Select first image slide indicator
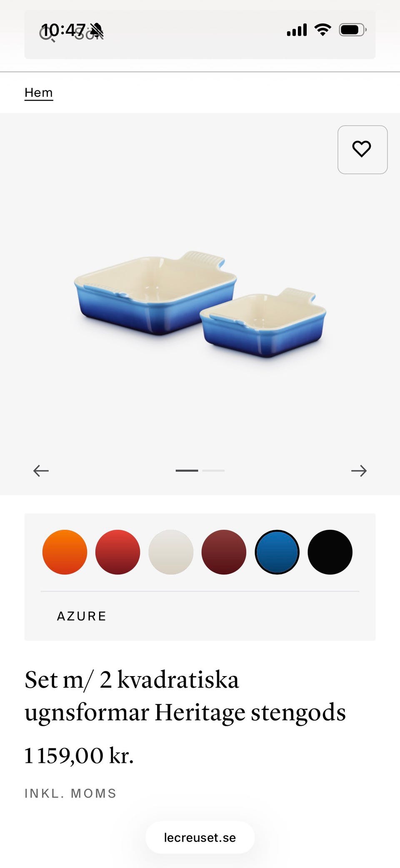Viewport: 400px width, 868px height. (187, 470)
